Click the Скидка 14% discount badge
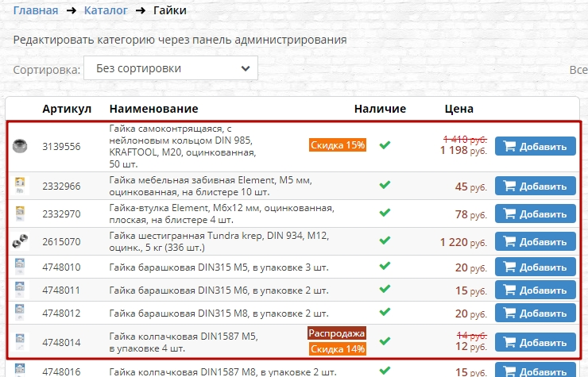Viewport: 588px width, 377px height. pyautogui.click(x=338, y=349)
